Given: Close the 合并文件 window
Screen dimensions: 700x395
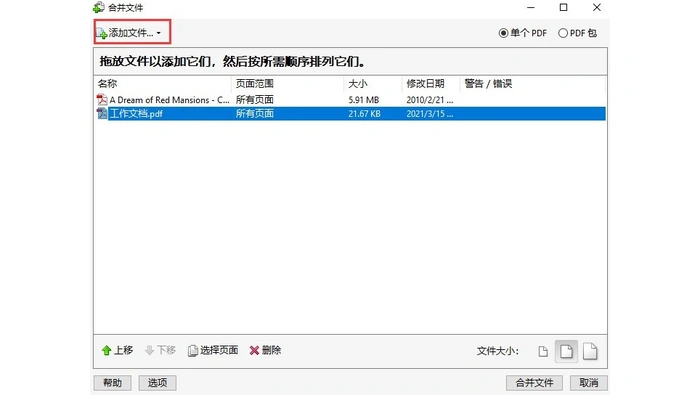Looking at the screenshot, I should (x=597, y=8).
